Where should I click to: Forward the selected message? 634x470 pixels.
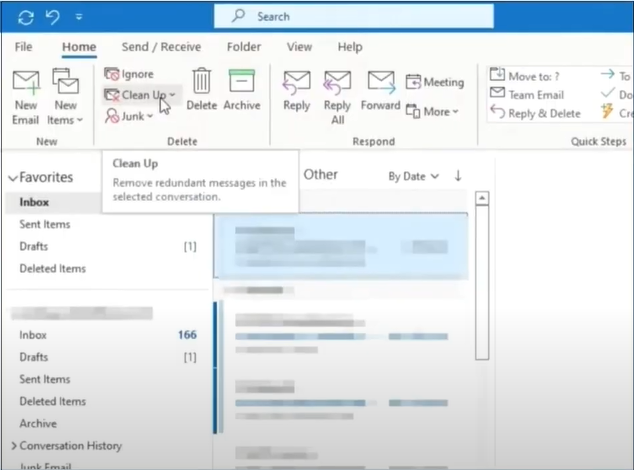coord(380,91)
